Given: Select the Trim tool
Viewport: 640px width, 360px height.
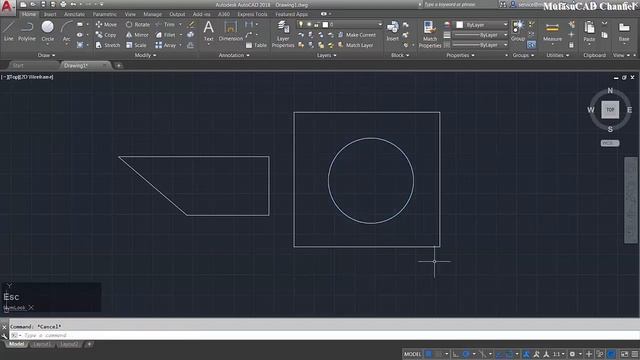Looking at the screenshot, I should [x=166, y=24].
